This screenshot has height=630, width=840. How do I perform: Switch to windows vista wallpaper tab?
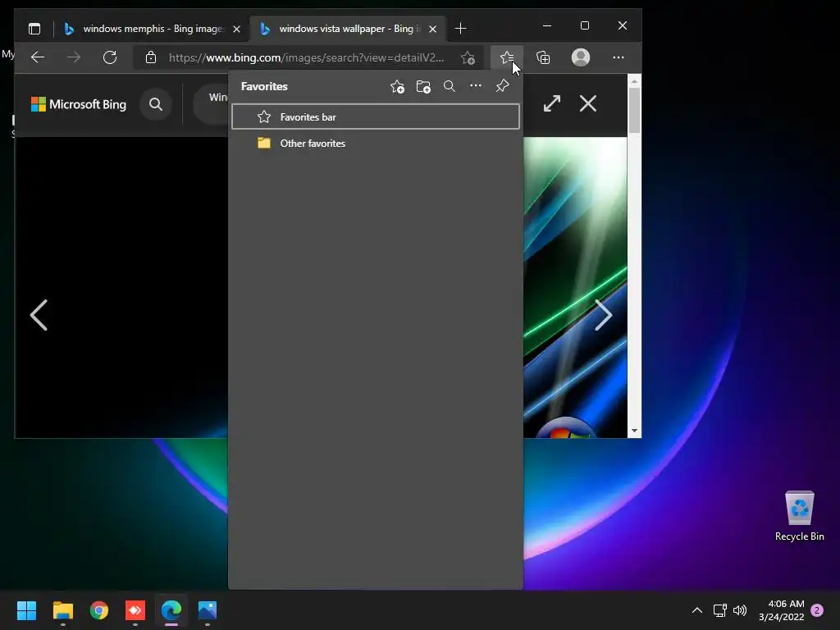tap(348, 29)
